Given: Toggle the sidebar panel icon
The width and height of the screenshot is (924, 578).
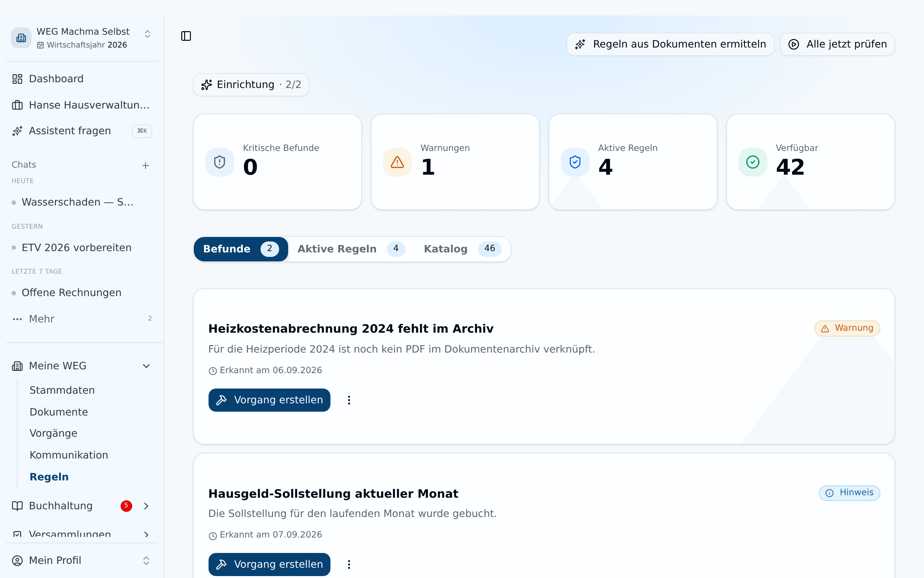Looking at the screenshot, I should (x=186, y=36).
